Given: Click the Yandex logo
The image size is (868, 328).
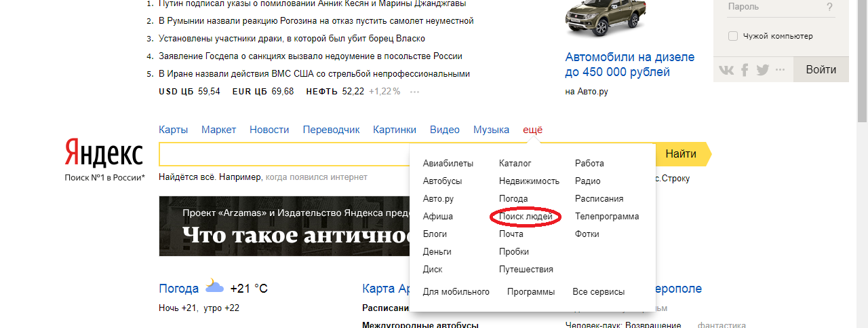Looking at the screenshot, I should (x=104, y=154).
